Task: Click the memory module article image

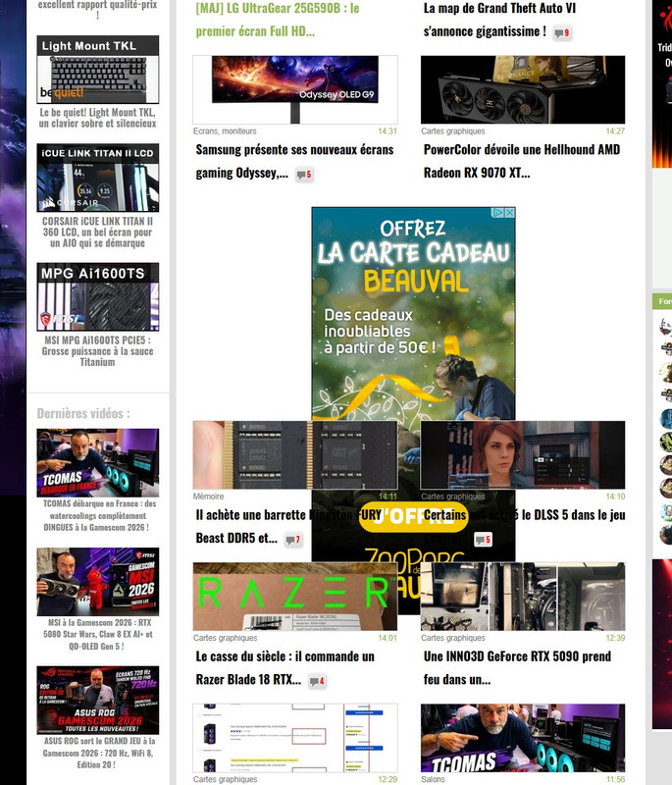Action: click(x=295, y=455)
